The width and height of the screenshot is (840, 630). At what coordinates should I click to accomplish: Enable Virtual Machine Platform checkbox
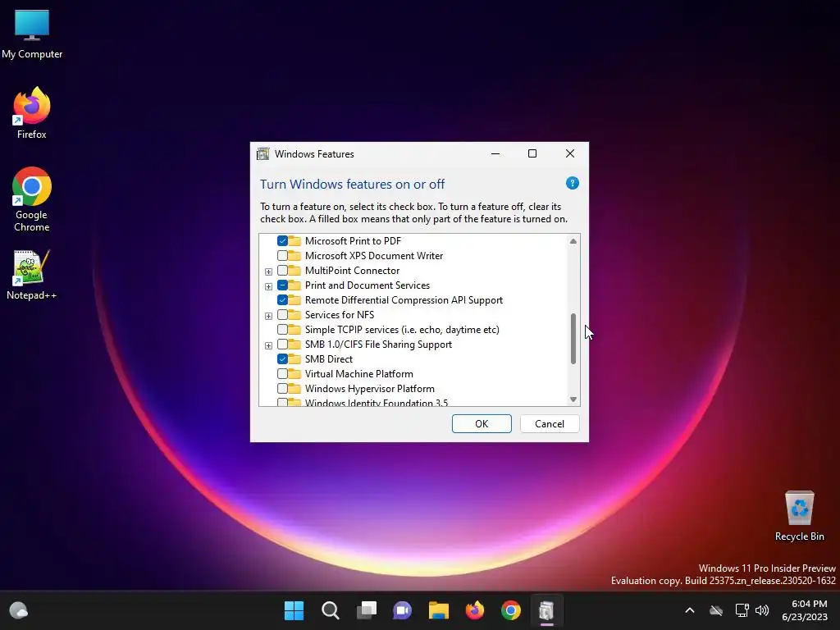(282, 373)
